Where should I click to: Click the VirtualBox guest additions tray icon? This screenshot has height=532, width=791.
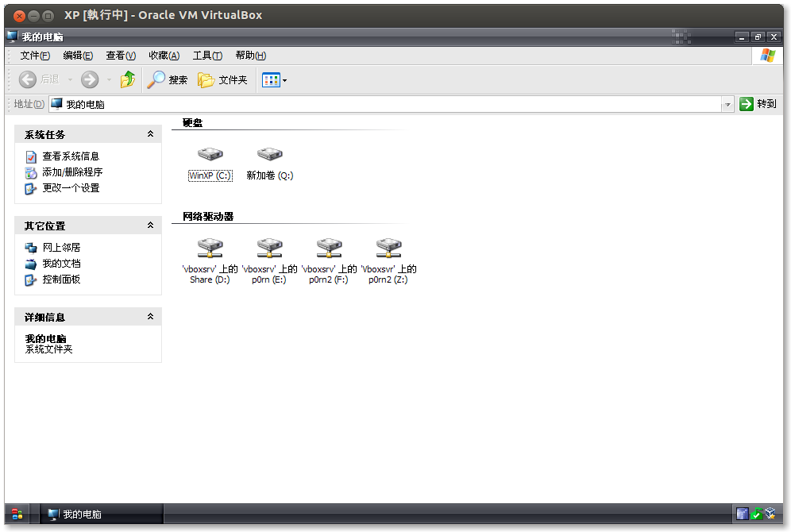(770, 514)
